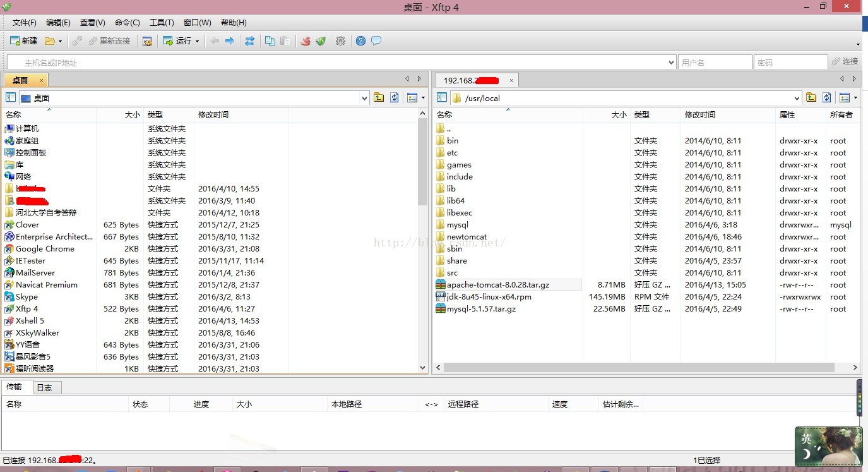
Task: Close the 桌面 local tab
Action: click(x=41, y=80)
